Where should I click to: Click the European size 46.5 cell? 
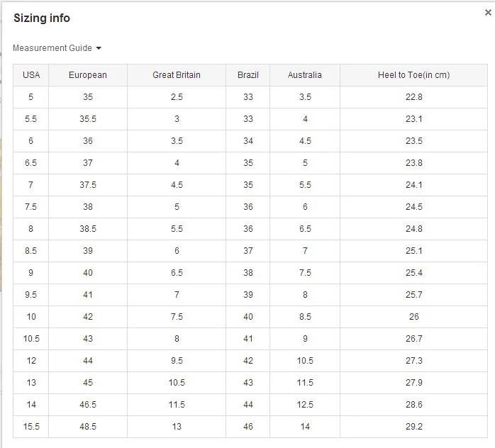click(88, 405)
